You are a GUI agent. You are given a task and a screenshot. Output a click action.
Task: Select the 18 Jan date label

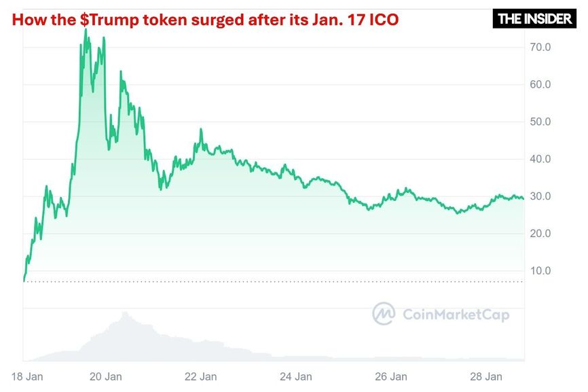click(x=27, y=376)
